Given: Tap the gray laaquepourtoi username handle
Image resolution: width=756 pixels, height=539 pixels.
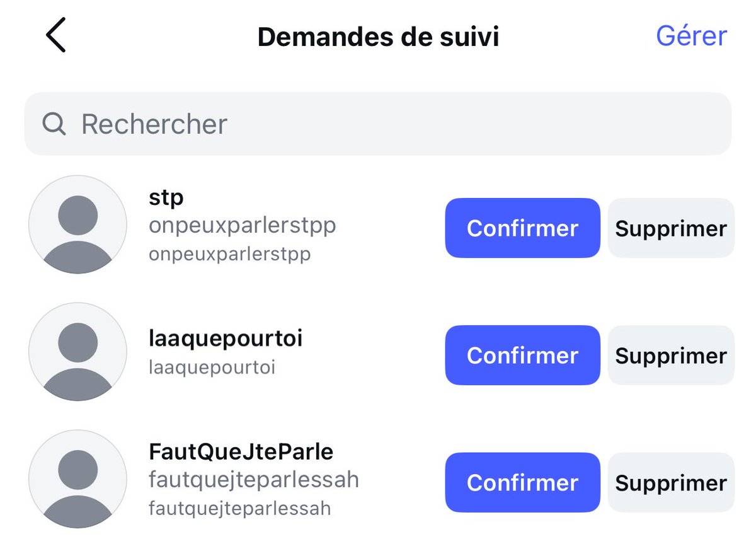Looking at the screenshot, I should click(x=212, y=368).
